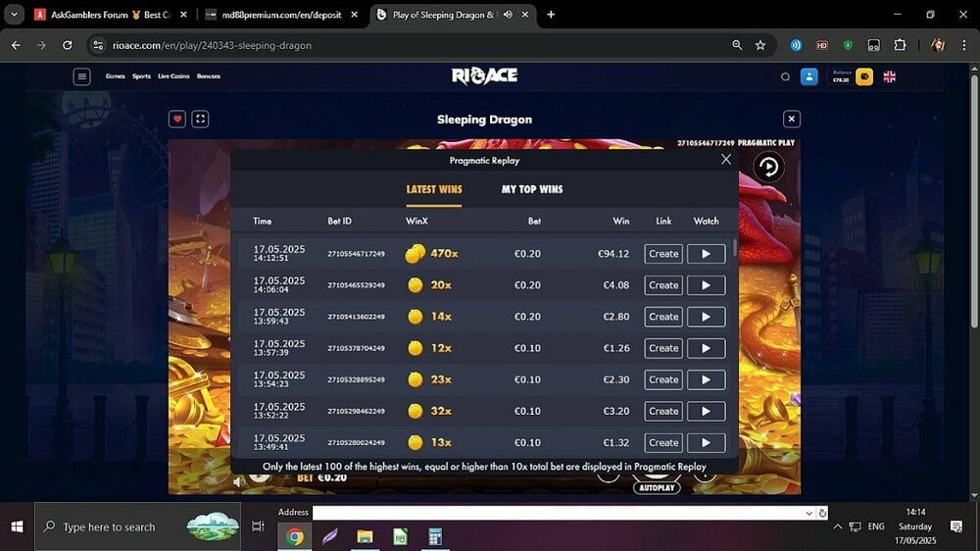Click the page vertical scrollbar

click(974, 200)
